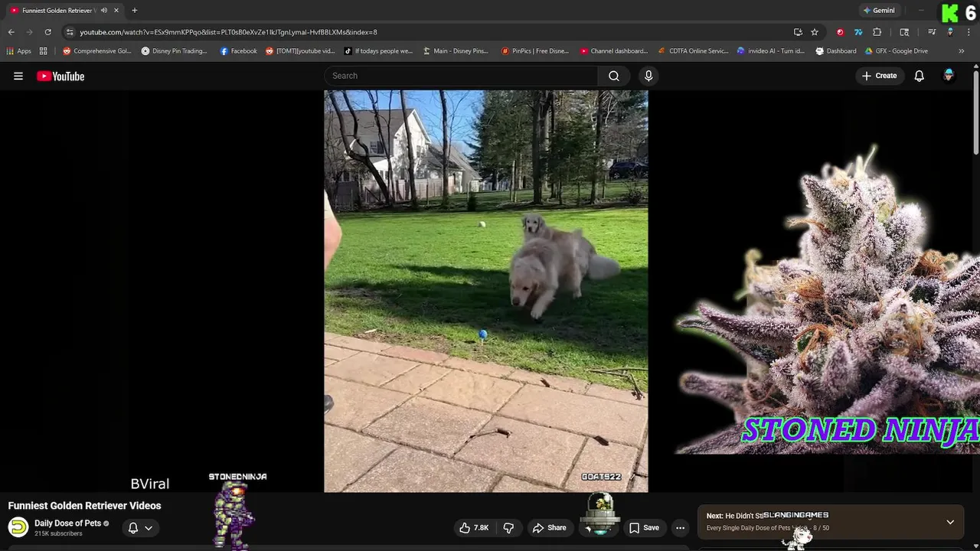The height and width of the screenshot is (551, 980).
Task: Bookmark this page with the star icon
Action: click(x=815, y=32)
